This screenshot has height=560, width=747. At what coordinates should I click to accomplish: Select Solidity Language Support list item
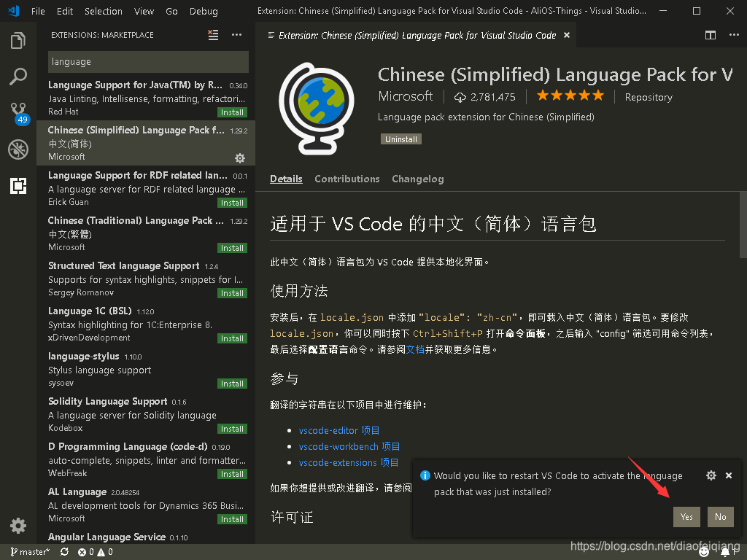pos(146,414)
